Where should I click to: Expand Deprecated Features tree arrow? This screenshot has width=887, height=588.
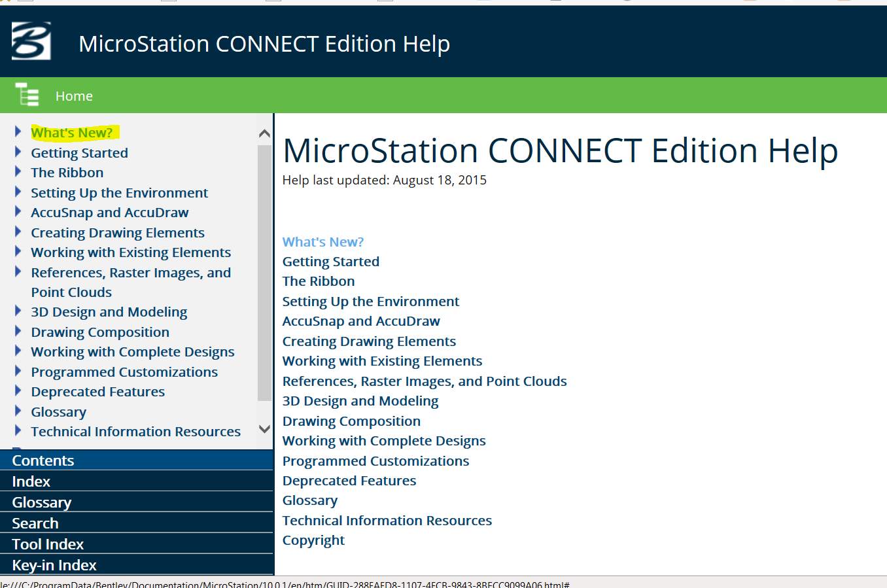click(x=18, y=390)
